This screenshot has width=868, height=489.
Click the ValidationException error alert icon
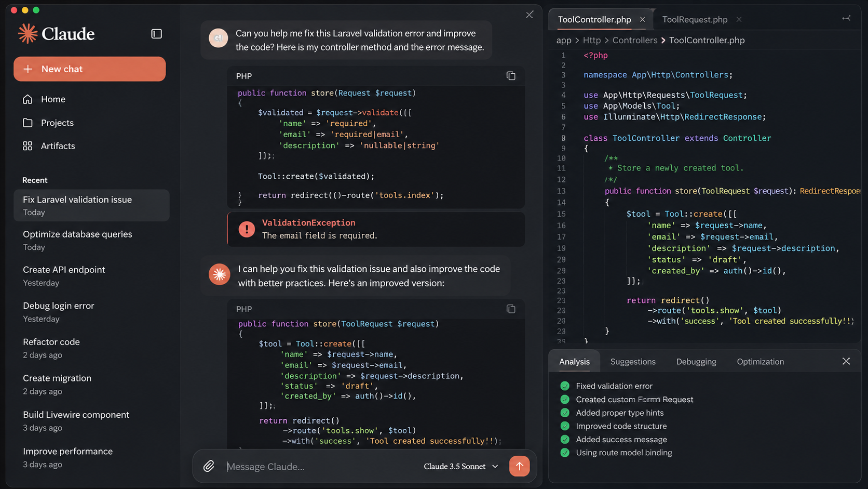click(x=247, y=229)
